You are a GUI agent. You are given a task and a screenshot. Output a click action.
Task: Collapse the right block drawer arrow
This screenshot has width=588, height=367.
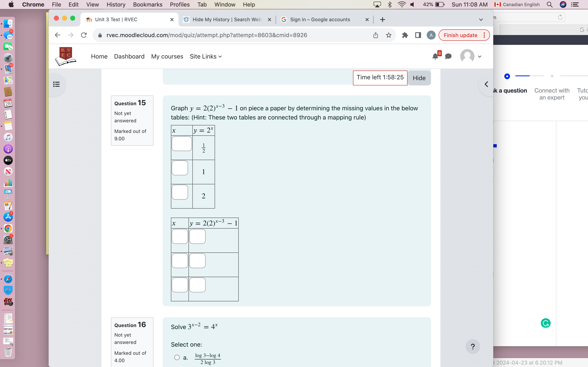486,84
